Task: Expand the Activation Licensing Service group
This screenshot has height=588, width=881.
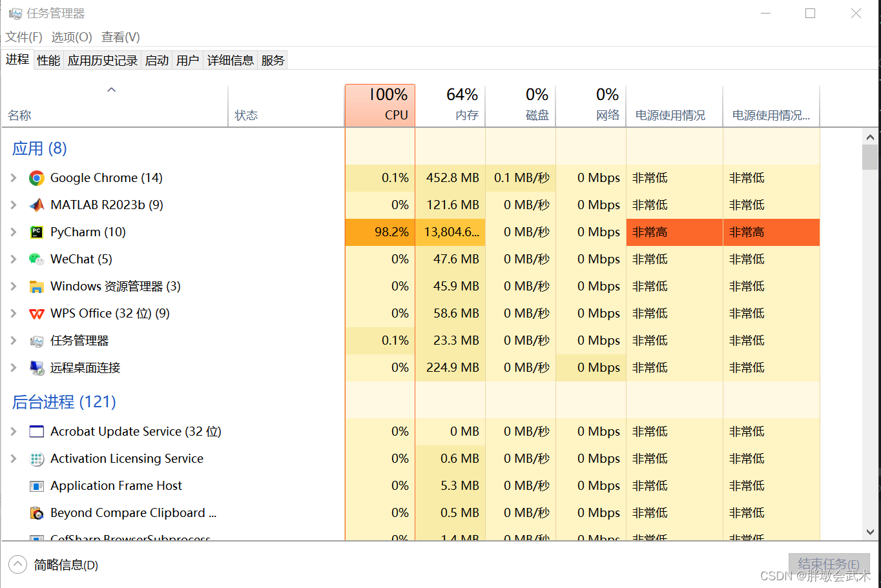Action: coord(14,458)
